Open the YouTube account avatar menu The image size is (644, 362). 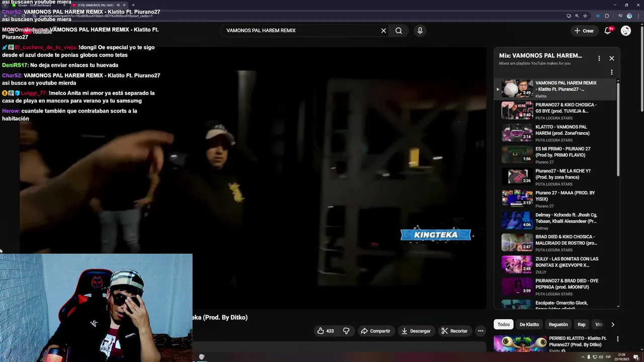point(626,31)
